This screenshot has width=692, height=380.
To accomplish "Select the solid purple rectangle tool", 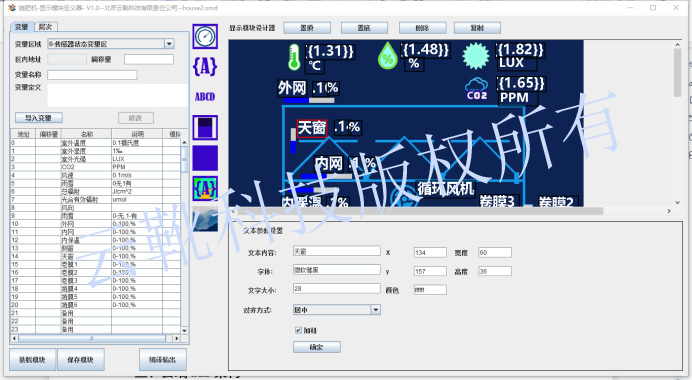I will (205, 158).
